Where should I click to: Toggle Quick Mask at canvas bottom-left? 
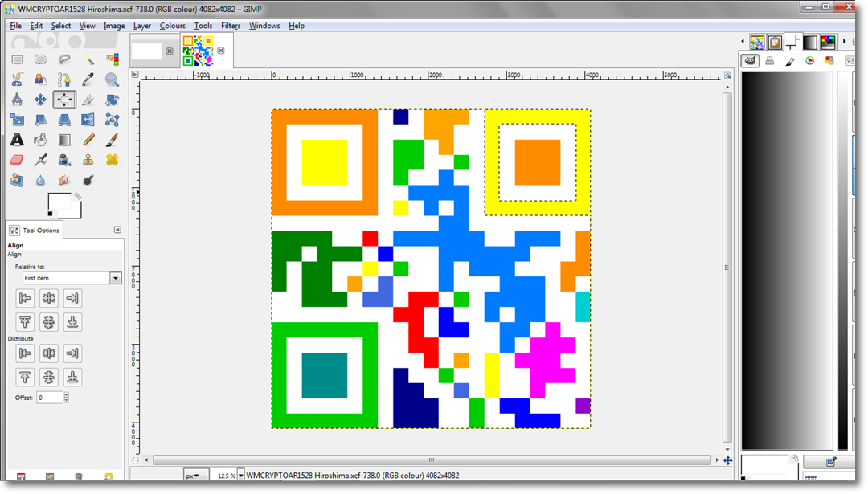tap(135, 460)
